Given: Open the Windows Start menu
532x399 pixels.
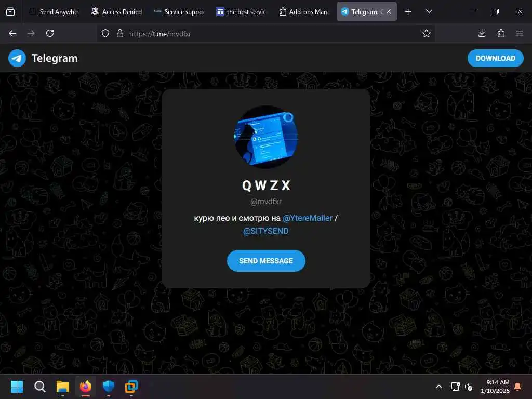Looking at the screenshot, I should pos(17,387).
